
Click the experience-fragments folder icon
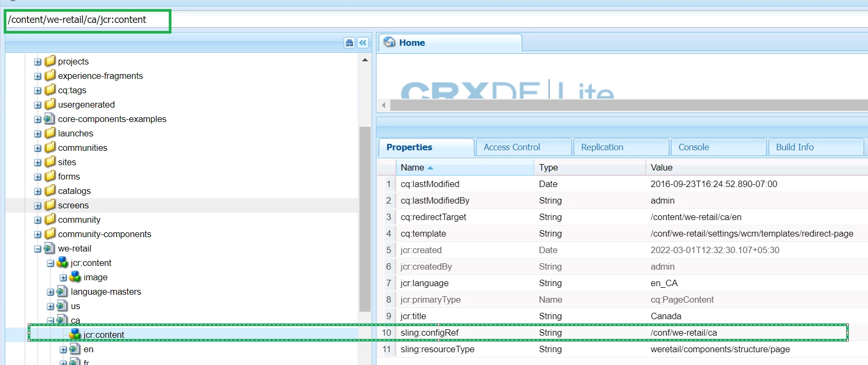tap(50, 75)
